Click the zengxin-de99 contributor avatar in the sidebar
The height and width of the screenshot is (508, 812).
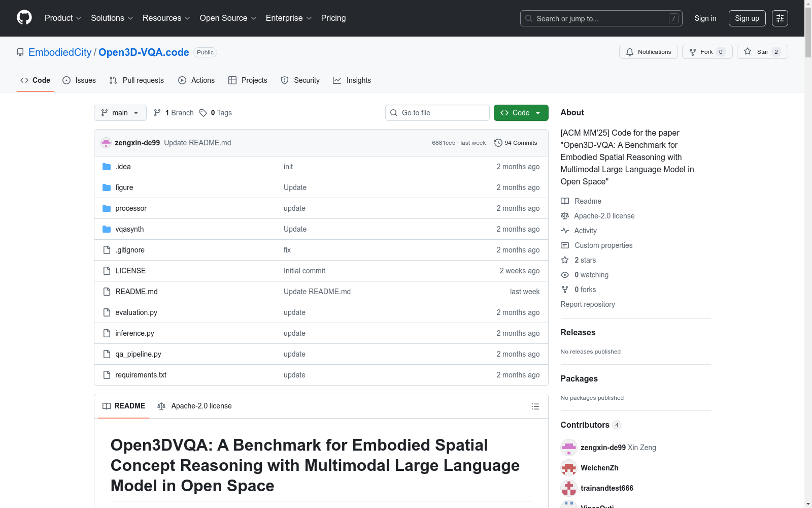(569, 448)
